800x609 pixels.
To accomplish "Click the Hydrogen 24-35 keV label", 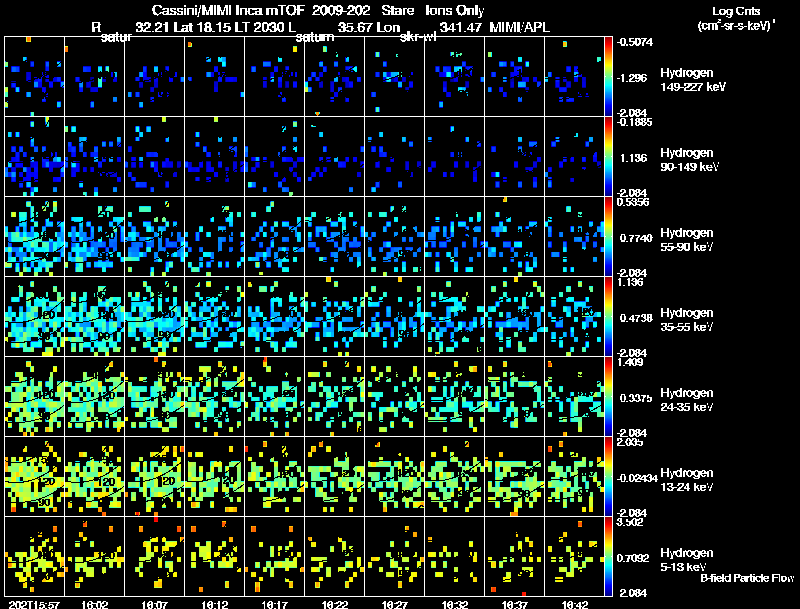I will (690, 400).
